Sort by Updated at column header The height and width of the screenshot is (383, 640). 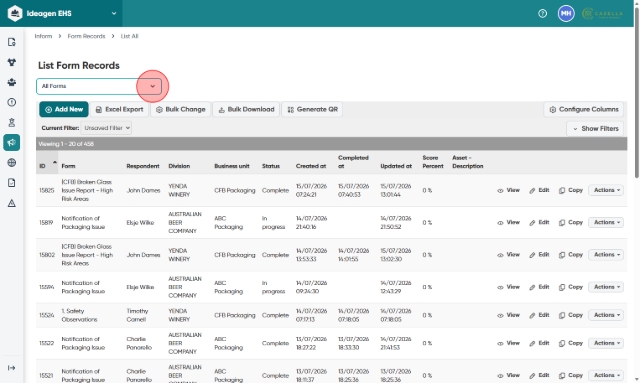coord(396,166)
